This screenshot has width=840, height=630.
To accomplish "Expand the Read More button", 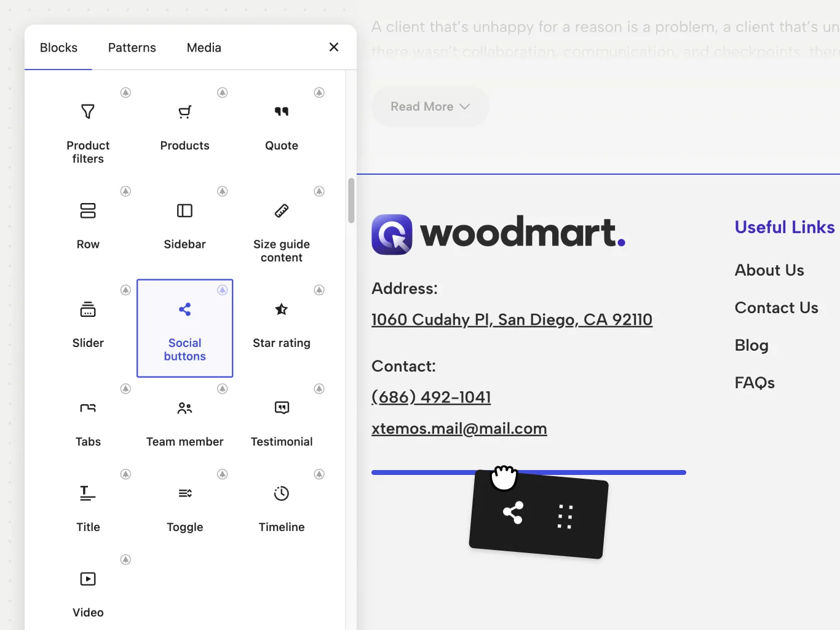I will click(x=430, y=106).
